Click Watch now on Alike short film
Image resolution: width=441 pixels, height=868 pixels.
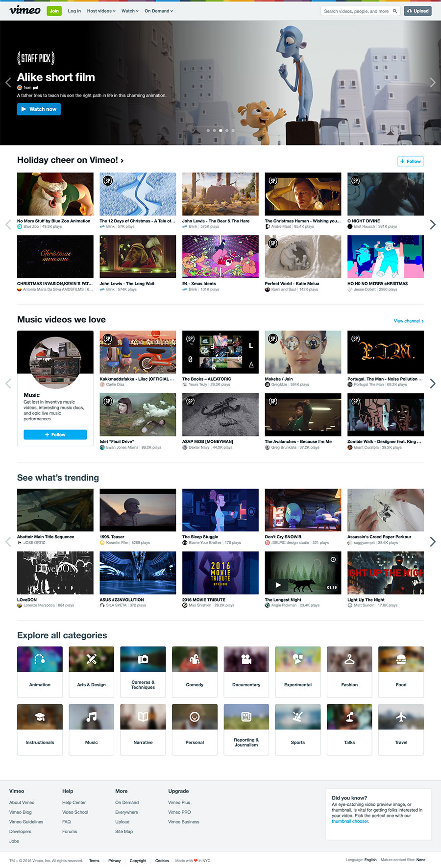[x=39, y=109]
